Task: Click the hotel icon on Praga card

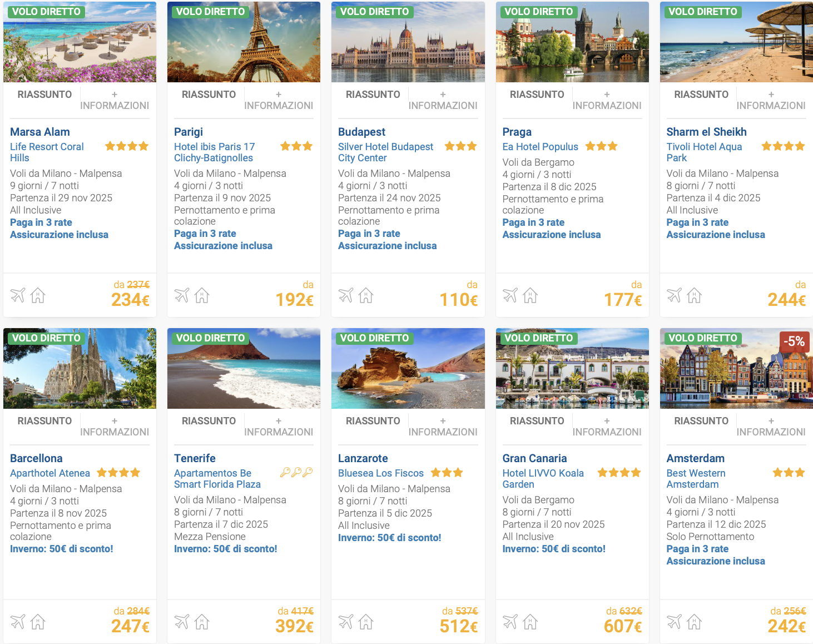Action: [x=531, y=295]
